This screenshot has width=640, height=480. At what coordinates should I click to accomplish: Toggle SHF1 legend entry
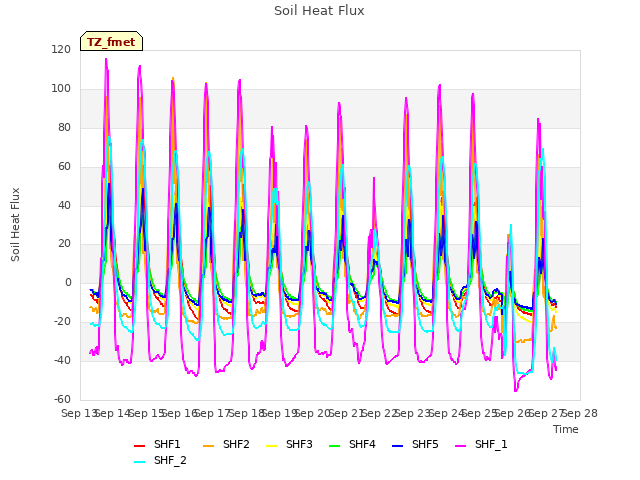tap(157, 444)
